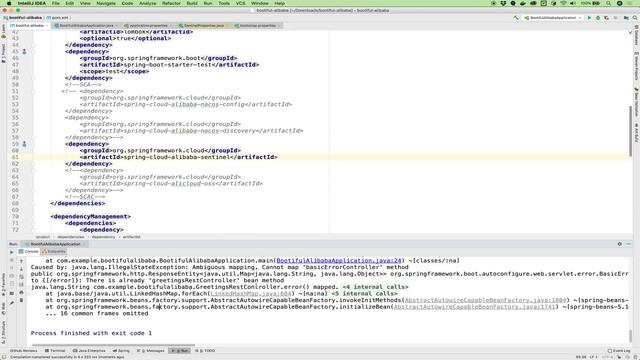Open the Spring tool window
Image resolution: width=640 pixels, height=360 pixels.
(x=121, y=351)
